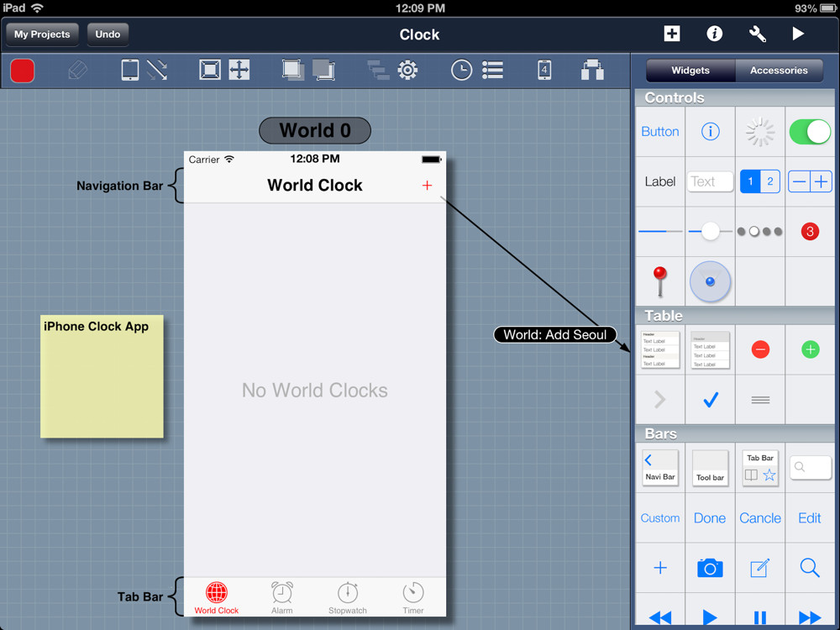Open the Timer tab in mockup

413,598
